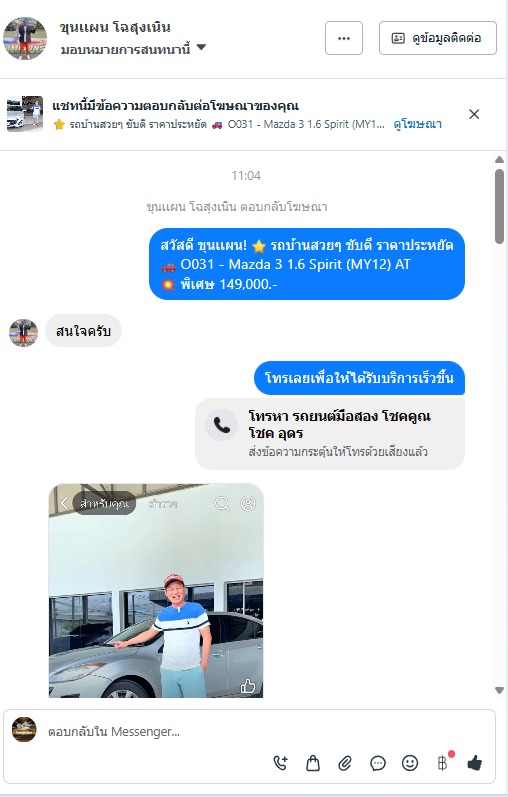Click the scrollbar up arrow
Screen dimensions: 508x797
click(x=499, y=160)
